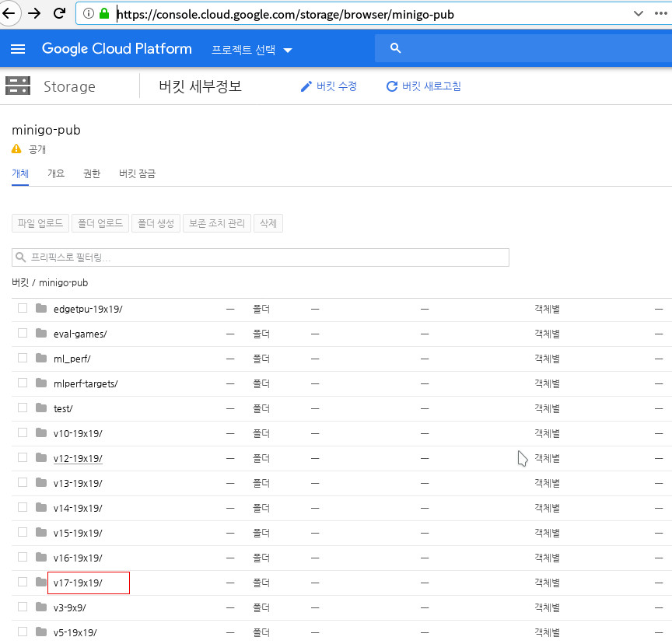Open the v5-19x19/ folder link

coord(75,632)
